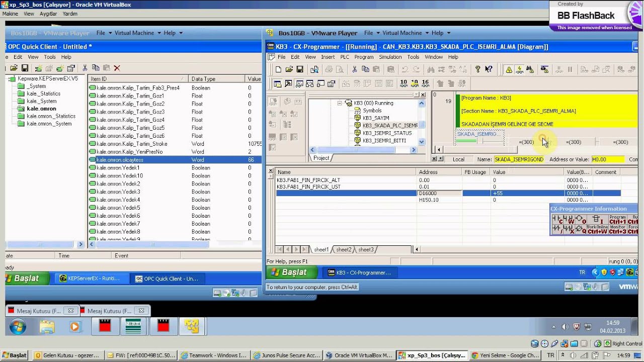Click Name field SKADA_ISEMRIGOND
This screenshot has height=362, width=644.
[519, 159]
